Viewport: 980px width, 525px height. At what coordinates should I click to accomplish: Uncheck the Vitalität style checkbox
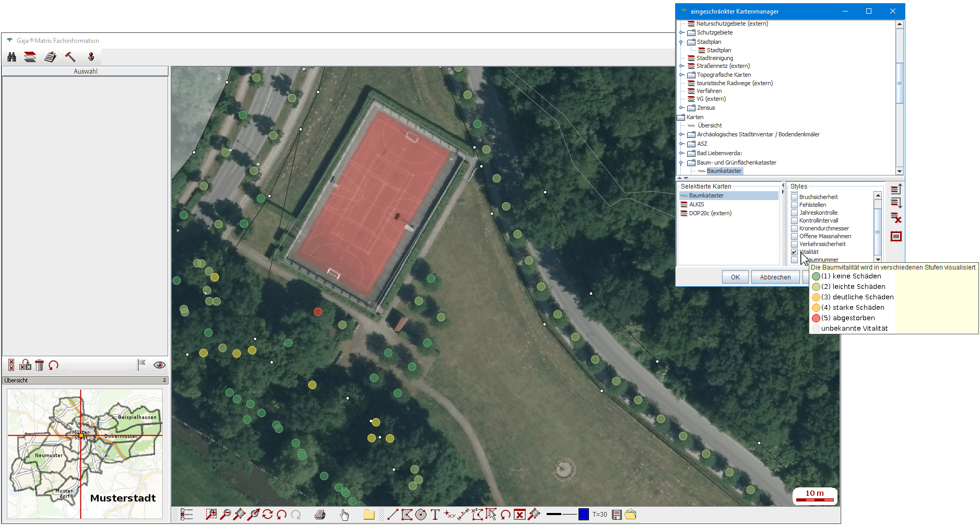(x=794, y=252)
